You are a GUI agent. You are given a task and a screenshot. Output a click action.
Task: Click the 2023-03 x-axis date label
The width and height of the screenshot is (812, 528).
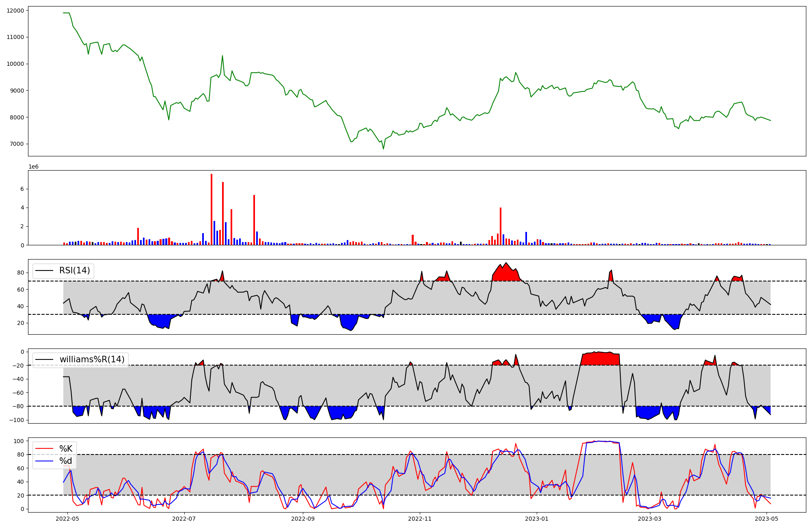coord(650,519)
